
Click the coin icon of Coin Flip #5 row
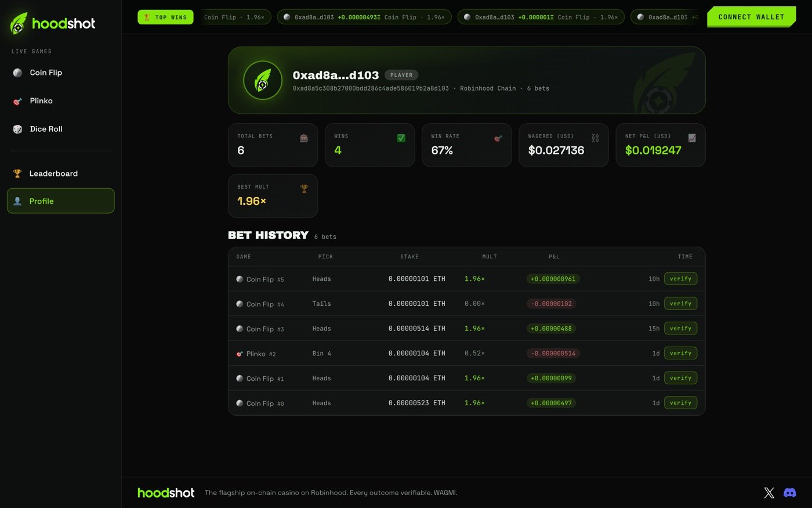pyautogui.click(x=240, y=279)
